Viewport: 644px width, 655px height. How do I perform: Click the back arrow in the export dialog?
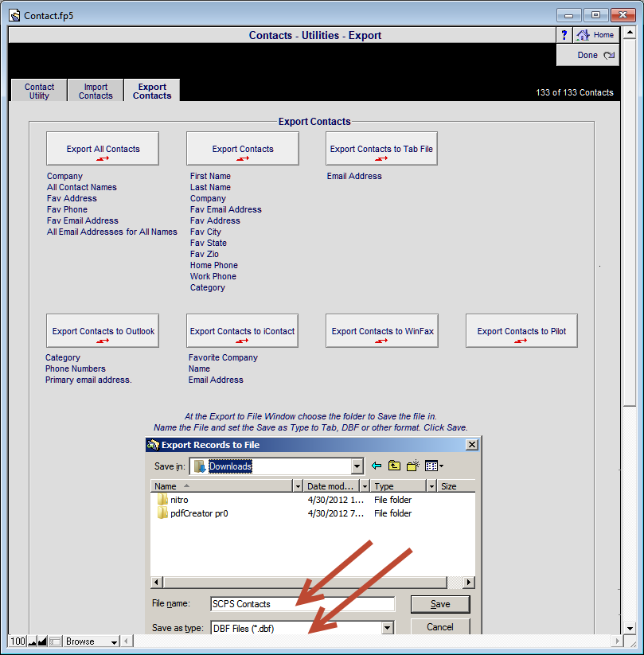coord(376,466)
